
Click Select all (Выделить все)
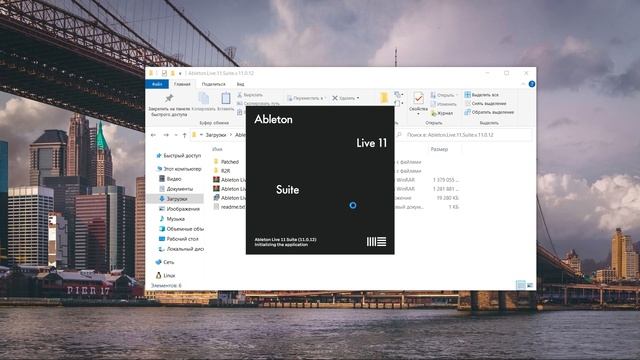482,95
